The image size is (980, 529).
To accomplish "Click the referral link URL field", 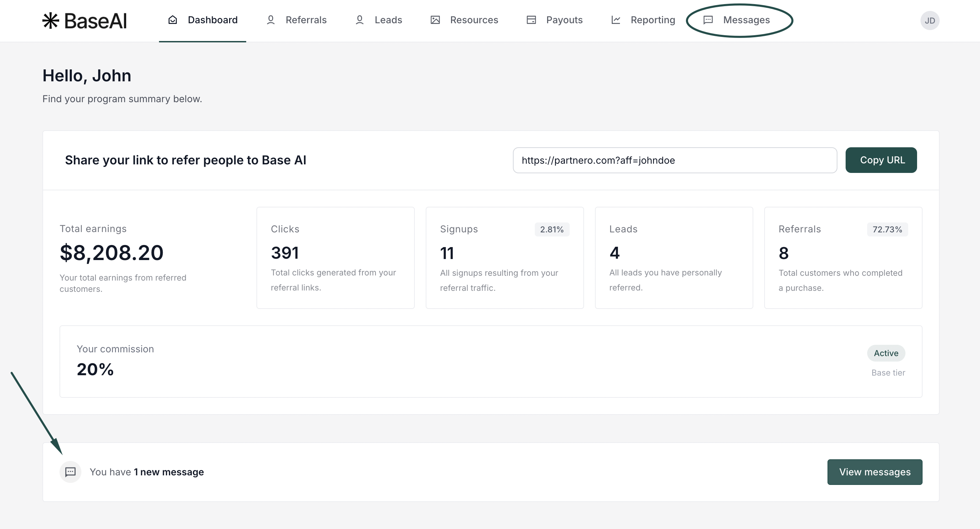I will [675, 160].
